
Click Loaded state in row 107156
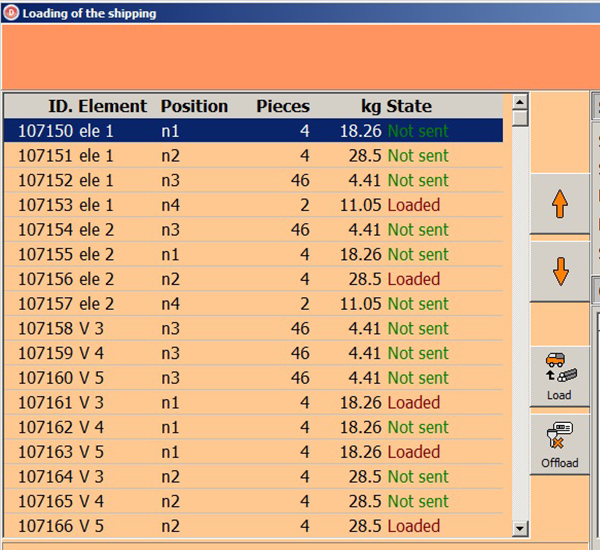[414, 279]
